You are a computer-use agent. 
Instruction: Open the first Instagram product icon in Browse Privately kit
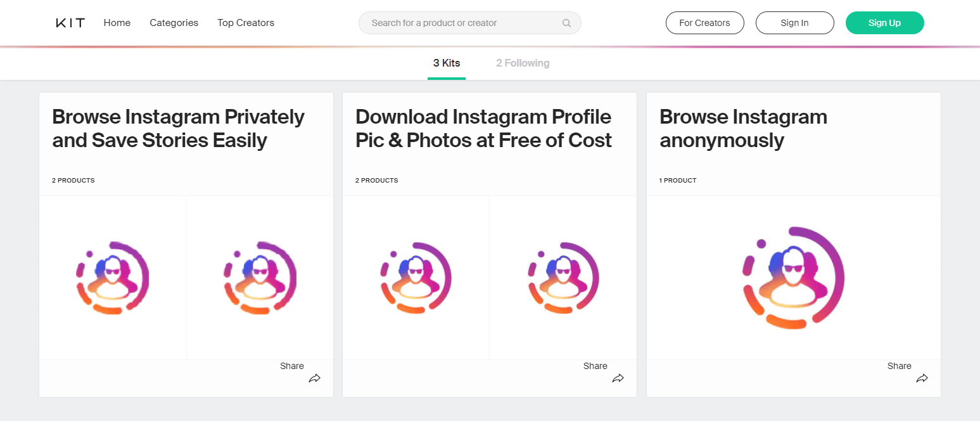click(x=112, y=278)
